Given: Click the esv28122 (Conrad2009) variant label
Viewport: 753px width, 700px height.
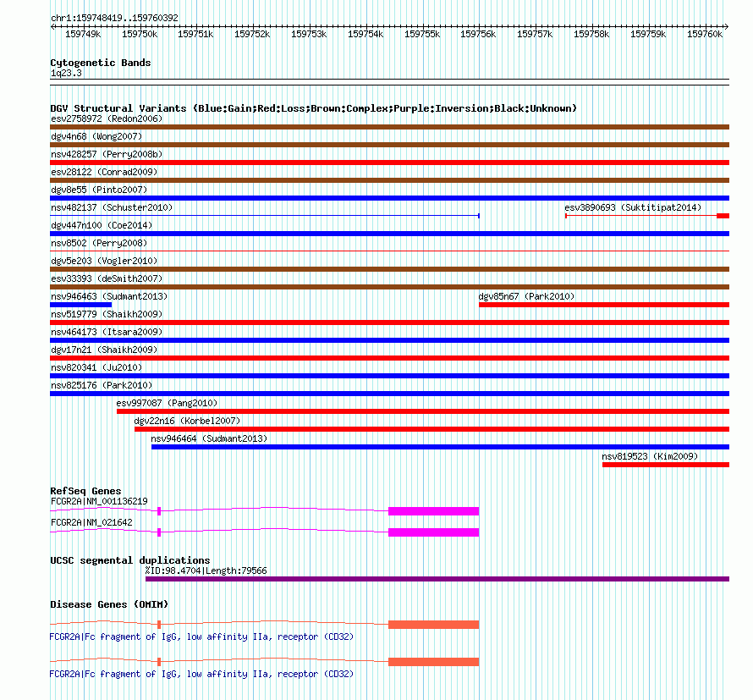Looking at the screenshot, I should pos(104,172).
